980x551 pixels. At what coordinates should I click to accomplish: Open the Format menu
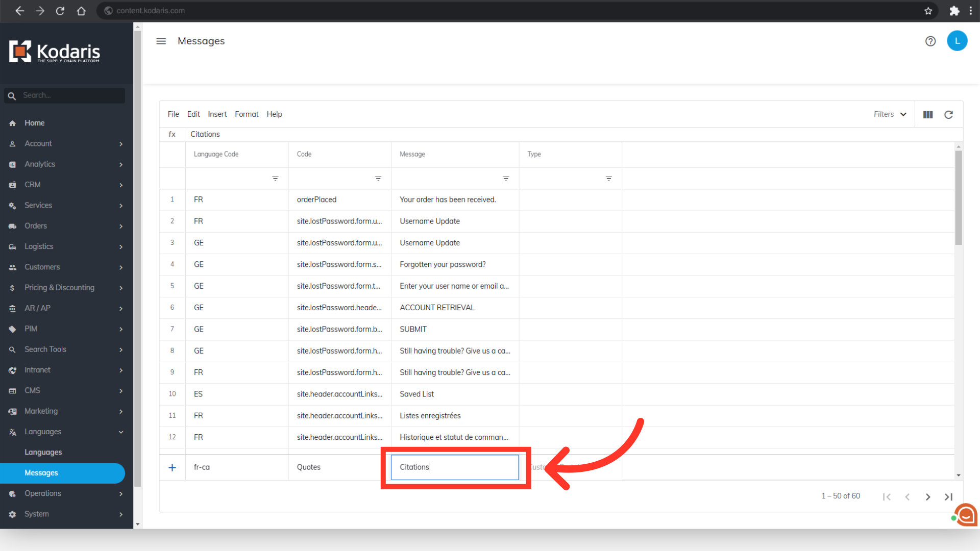coord(247,114)
